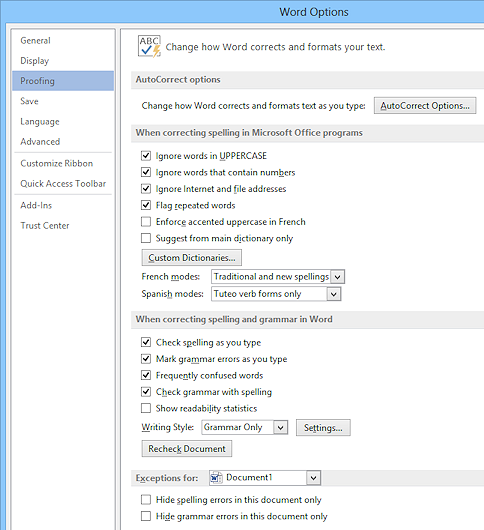The height and width of the screenshot is (530, 484).
Task: Open the Trust Center category
Action: [x=63, y=225]
